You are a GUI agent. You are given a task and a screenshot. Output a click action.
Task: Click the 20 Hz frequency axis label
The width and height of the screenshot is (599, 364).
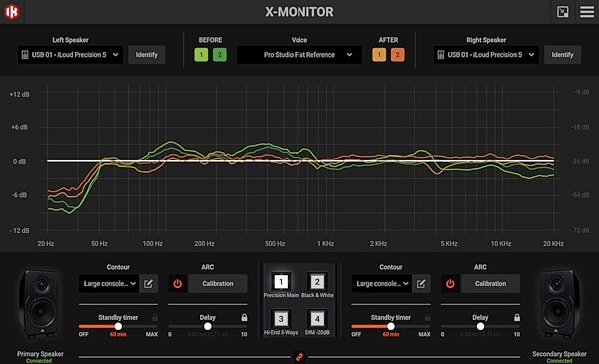(x=46, y=243)
